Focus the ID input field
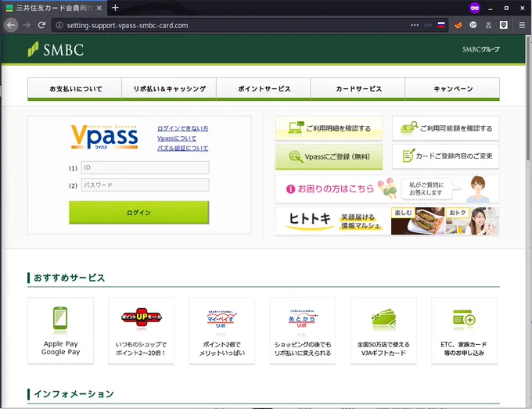This screenshot has width=532, height=409. (x=146, y=167)
